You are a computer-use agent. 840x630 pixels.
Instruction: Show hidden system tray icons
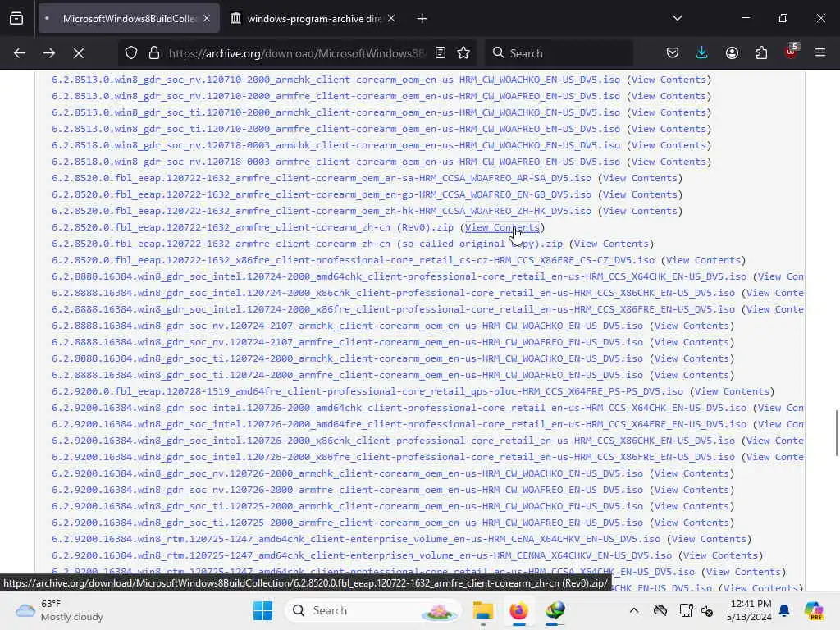click(x=634, y=610)
